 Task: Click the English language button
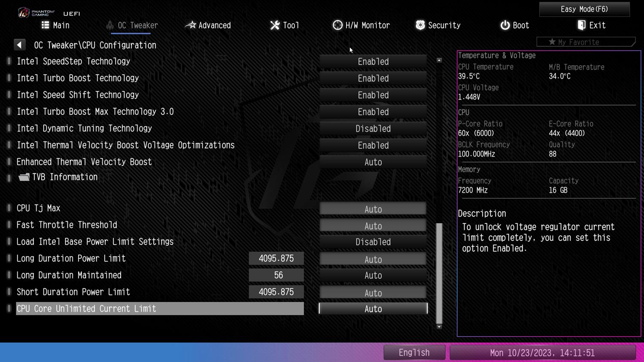click(x=414, y=353)
